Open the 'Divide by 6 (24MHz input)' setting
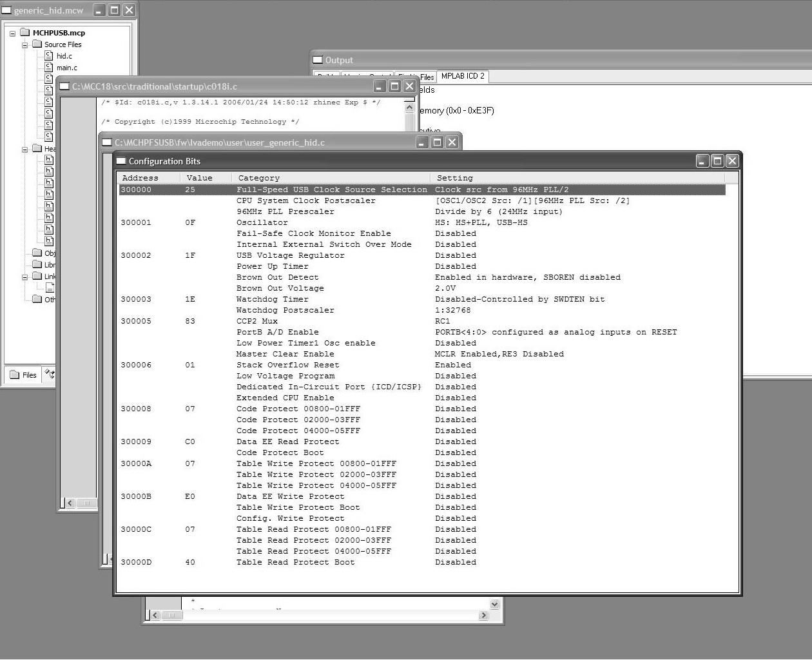This screenshot has height=660, width=812. click(499, 211)
